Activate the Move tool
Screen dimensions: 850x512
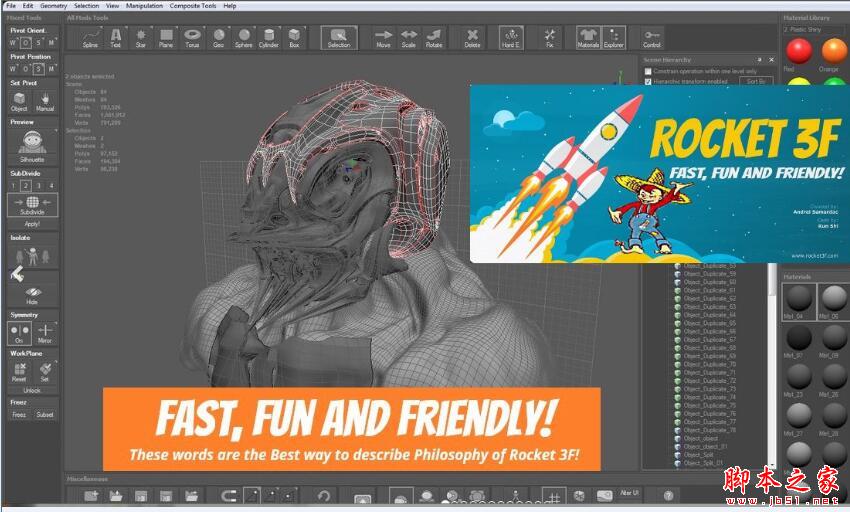(x=383, y=38)
